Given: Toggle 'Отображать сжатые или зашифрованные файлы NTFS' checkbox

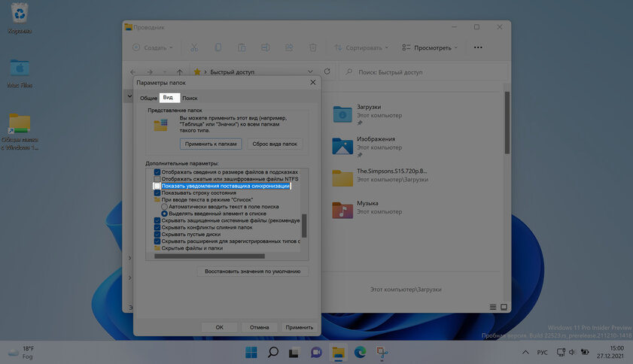Looking at the screenshot, I should (157, 179).
